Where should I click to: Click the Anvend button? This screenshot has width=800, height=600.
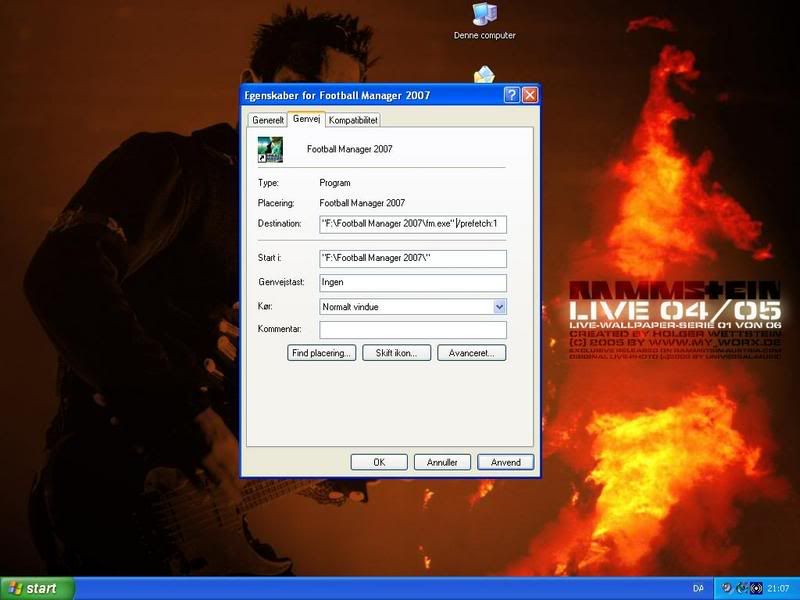pyautogui.click(x=506, y=462)
